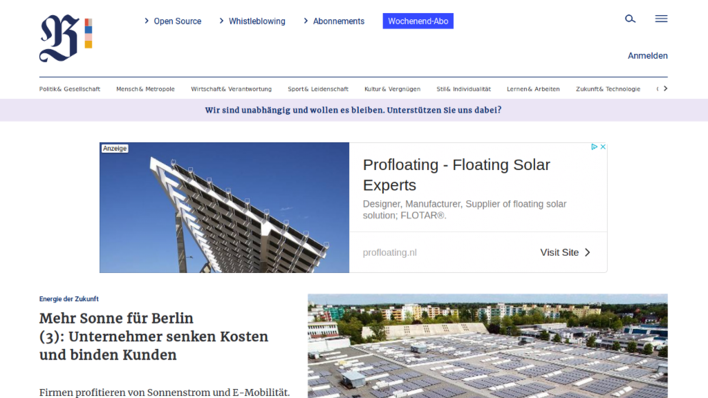The width and height of the screenshot is (708, 398).
Task: Click Anmelden to sign in
Action: (647, 56)
